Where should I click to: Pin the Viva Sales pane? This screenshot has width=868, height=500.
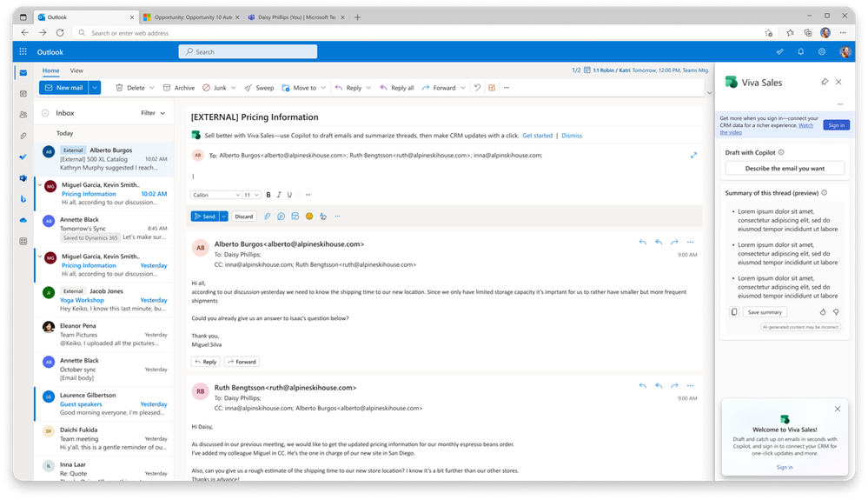point(825,82)
